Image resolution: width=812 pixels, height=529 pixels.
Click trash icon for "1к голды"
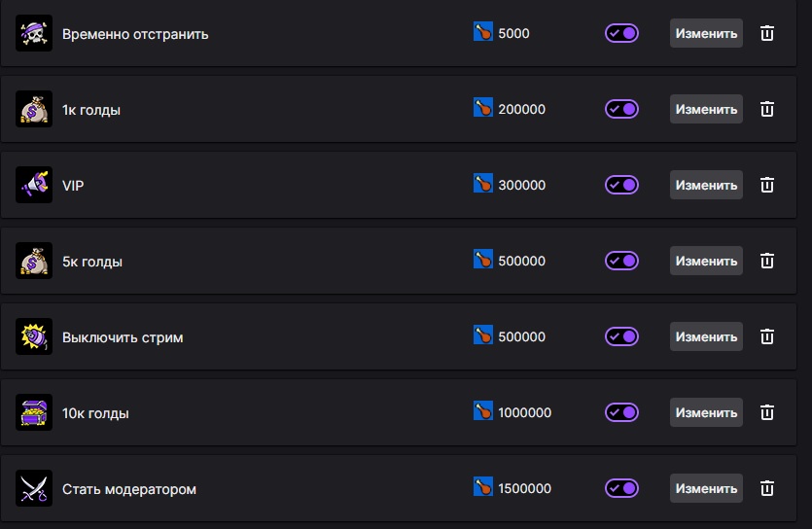767,109
